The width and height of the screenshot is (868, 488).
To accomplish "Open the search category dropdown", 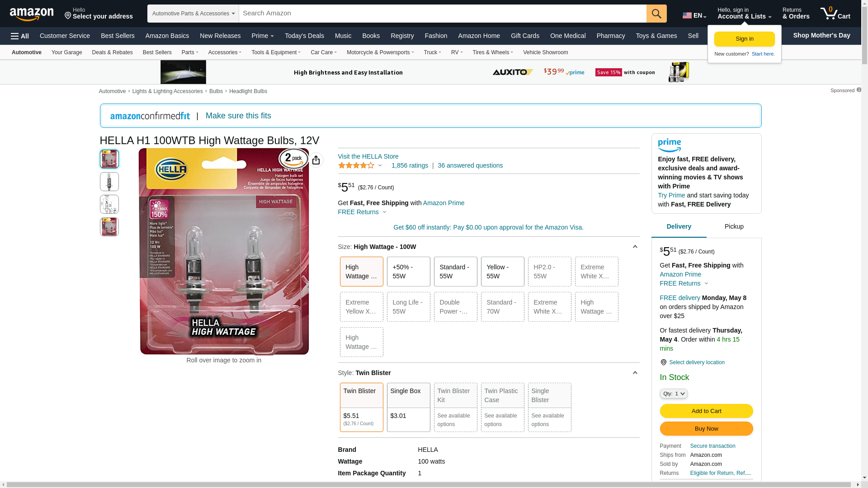I will 193,14.
